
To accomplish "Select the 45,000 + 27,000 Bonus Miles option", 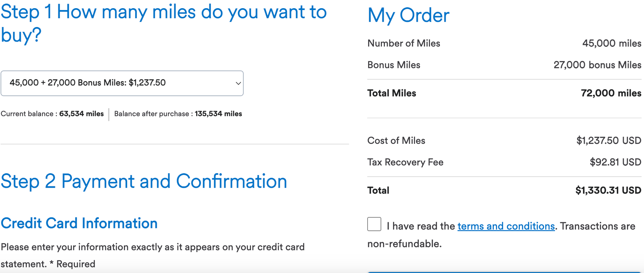I will click(122, 83).
